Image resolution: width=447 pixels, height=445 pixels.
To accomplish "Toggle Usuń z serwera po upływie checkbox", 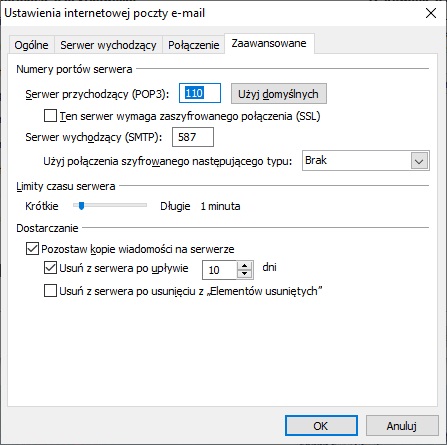I will click(50, 268).
